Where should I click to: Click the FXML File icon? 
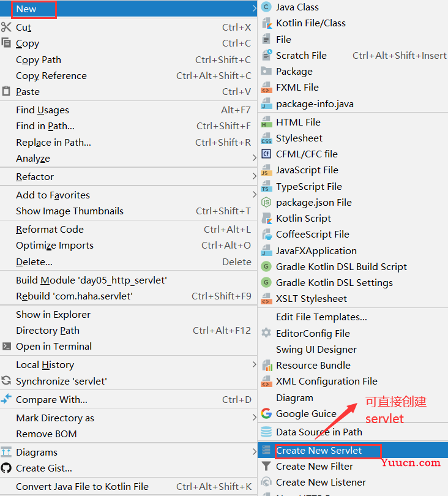(x=266, y=88)
